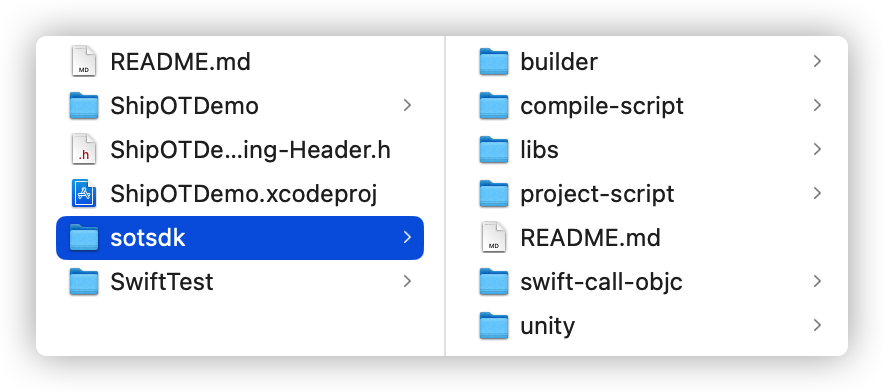Expand the libs folder chevron

[817, 149]
